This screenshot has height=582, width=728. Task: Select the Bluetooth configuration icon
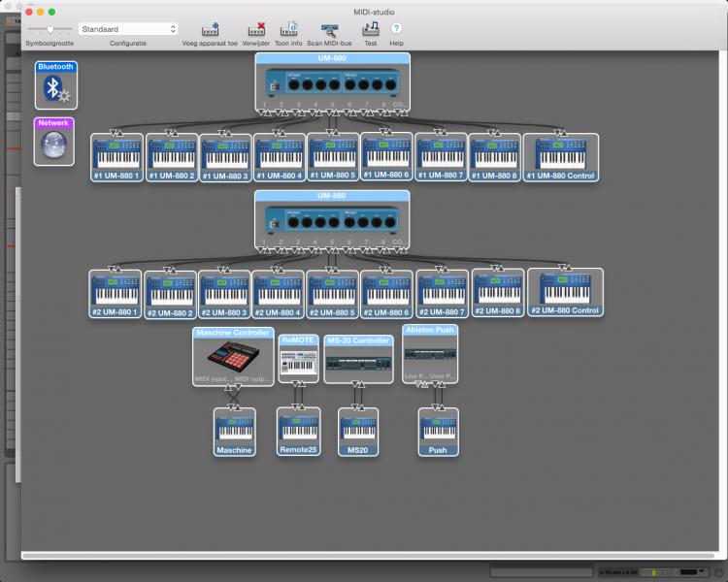55,85
